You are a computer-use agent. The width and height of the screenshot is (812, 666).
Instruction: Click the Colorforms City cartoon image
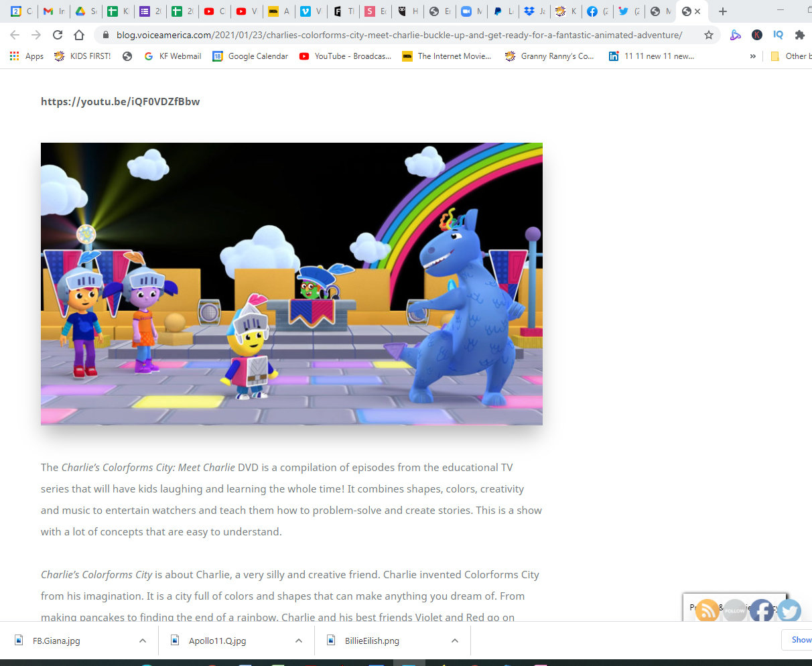tap(291, 283)
